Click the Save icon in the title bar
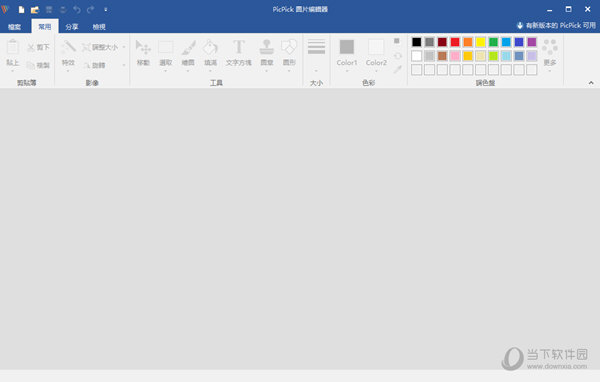The width and height of the screenshot is (600, 382). click(49, 10)
